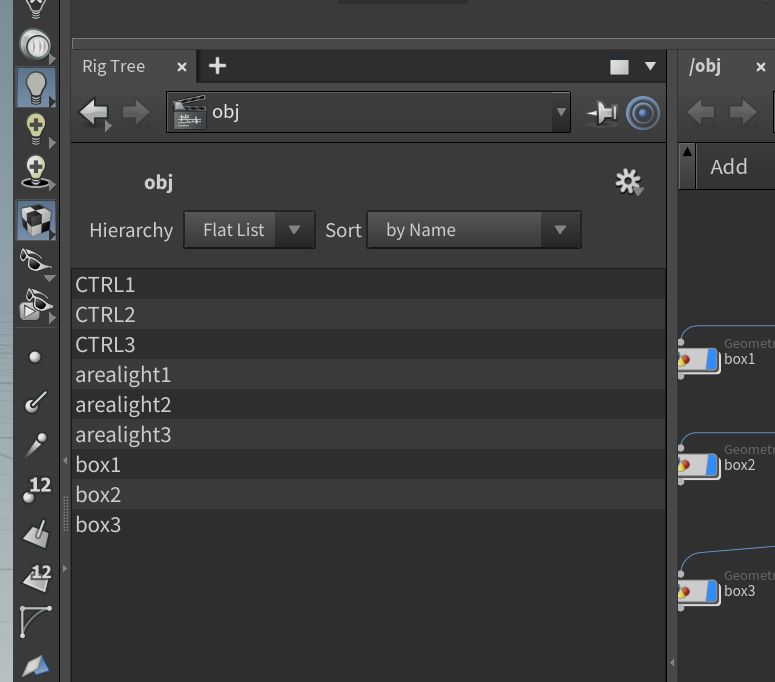Select CTRL1 in the rig list

368,285
